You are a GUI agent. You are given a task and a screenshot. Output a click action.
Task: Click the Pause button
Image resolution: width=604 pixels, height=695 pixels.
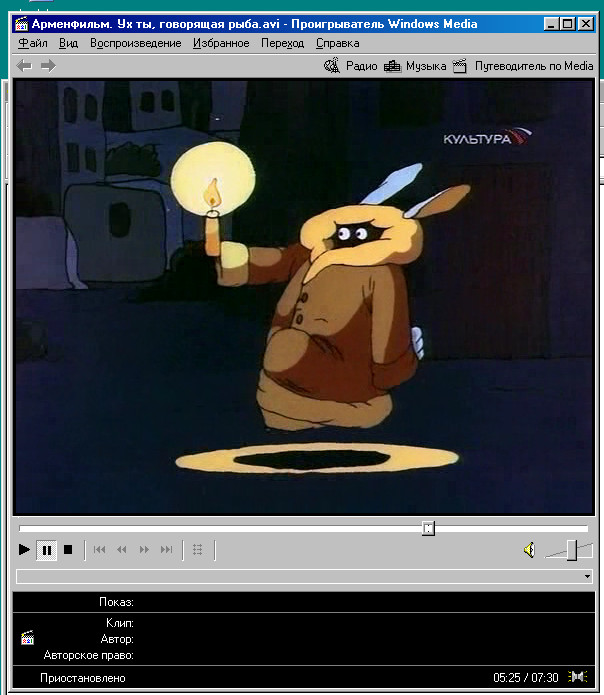pyautogui.click(x=47, y=551)
